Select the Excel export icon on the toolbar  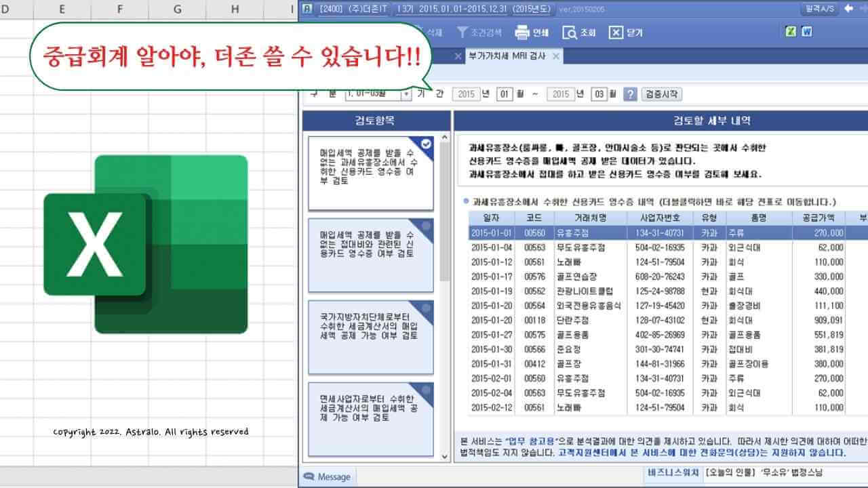tap(790, 30)
